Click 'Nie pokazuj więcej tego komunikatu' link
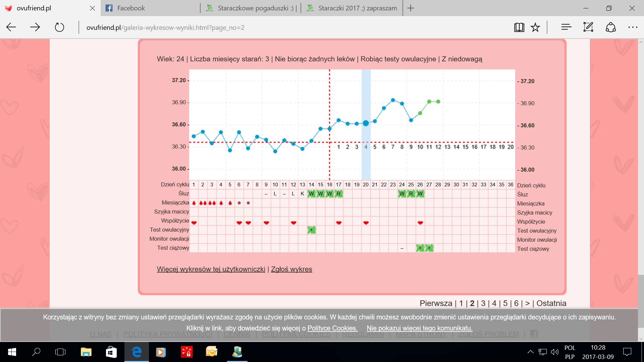The height and width of the screenshot is (362, 644). pos(419,328)
